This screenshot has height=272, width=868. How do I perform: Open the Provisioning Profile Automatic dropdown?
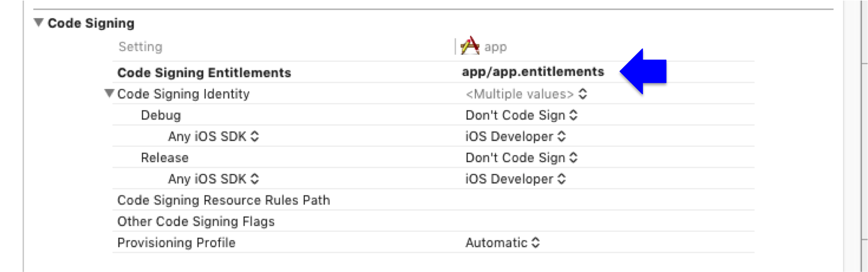tap(503, 243)
